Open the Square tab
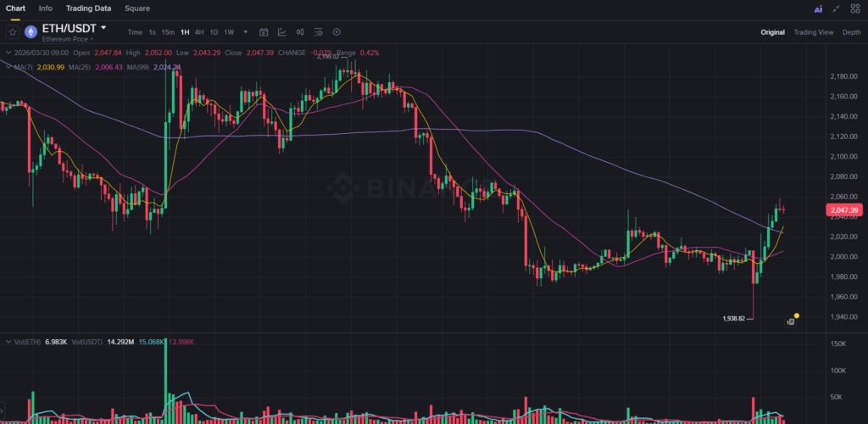Image resolution: width=868 pixels, height=424 pixels. 137,8
